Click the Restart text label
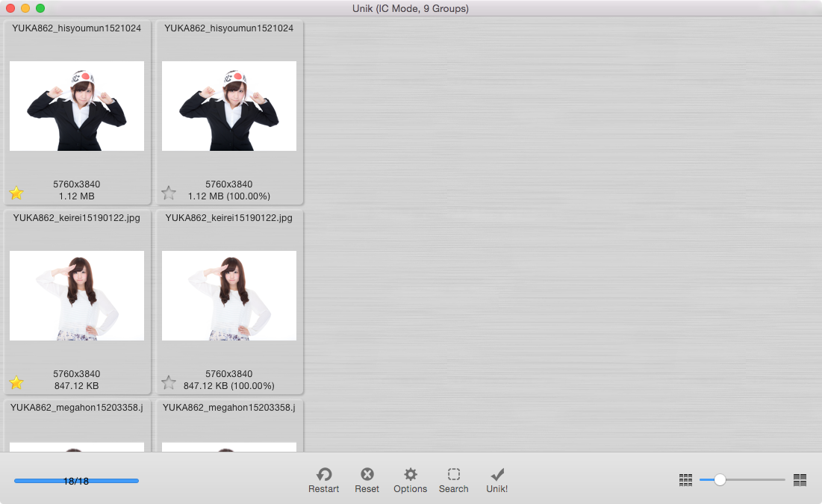This screenshot has width=822, height=504. 324,489
